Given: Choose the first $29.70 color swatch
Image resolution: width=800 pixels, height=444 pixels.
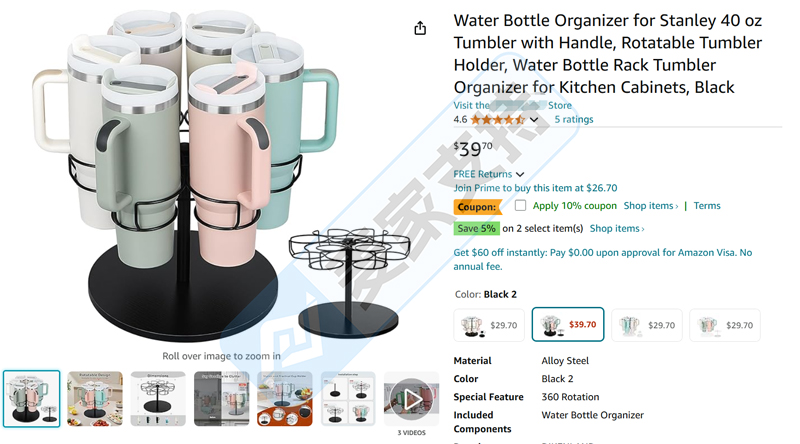Looking at the screenshot, I should 489,325.
